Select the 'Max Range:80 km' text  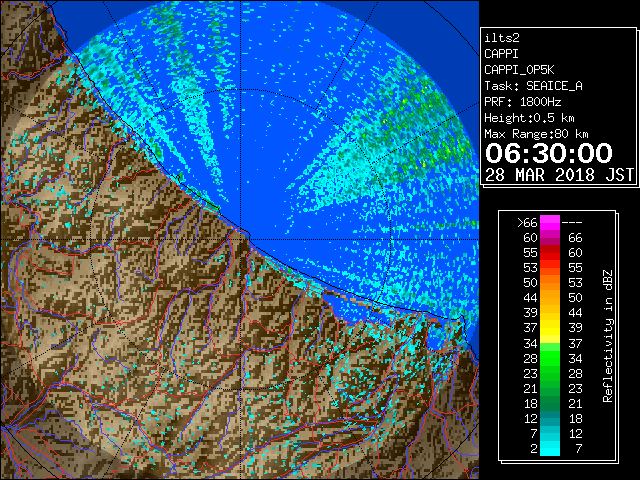tap(536, 134)
